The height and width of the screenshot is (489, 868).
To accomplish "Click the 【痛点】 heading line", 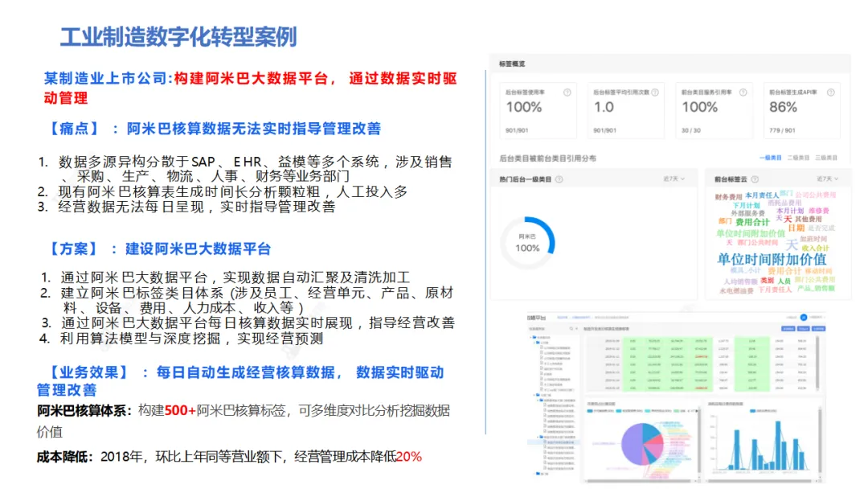I will [212, 129].
